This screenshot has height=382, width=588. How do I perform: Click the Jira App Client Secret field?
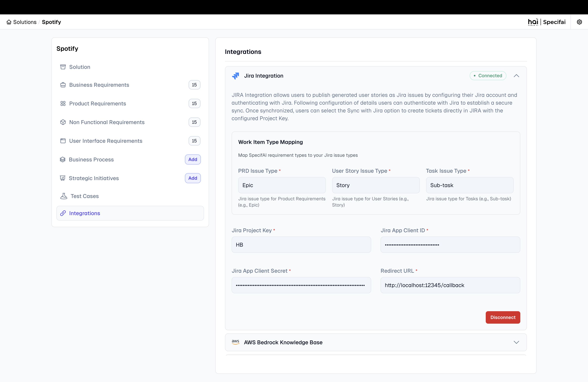301,285
